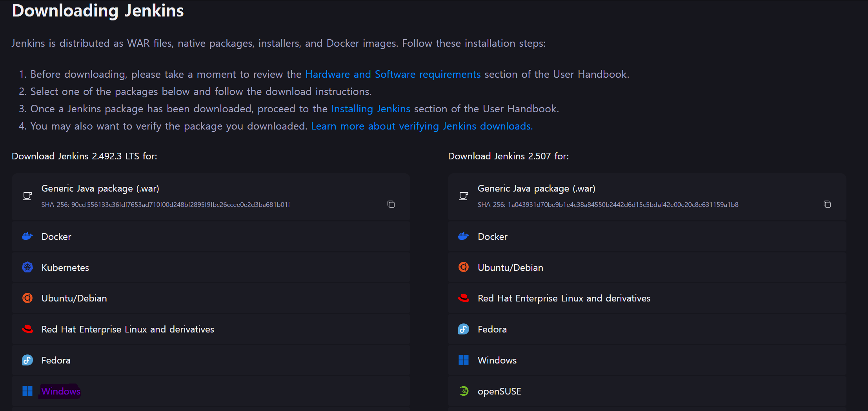This screenshot has width=868, height=411.
Task: Copy the LTS war SHA-256 hash
Action: coord(391,204)
